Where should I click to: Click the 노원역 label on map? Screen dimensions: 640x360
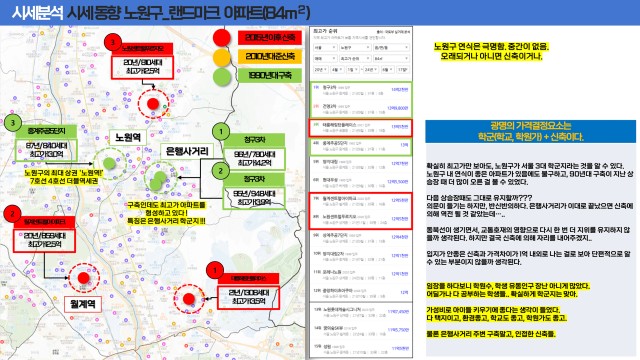pos(128,138)
